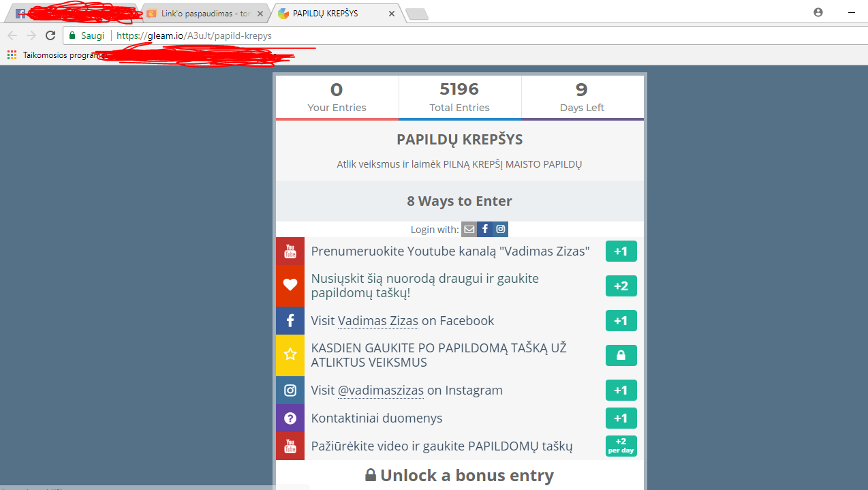
Task: Click the heart icon for share link entry
Action: (290, 286)
